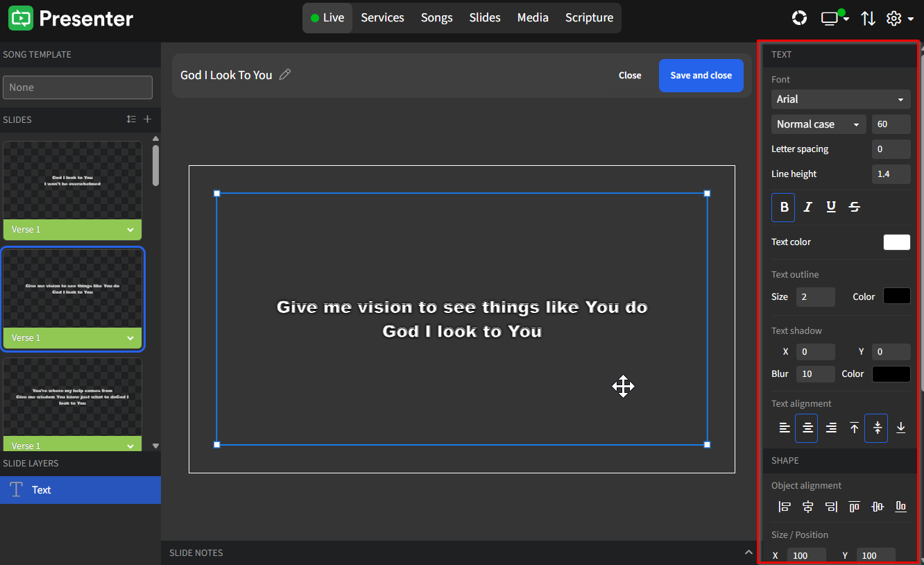Select the add new slide plus icon
This screenshot has height=565, width=924.
coord(147,119)
